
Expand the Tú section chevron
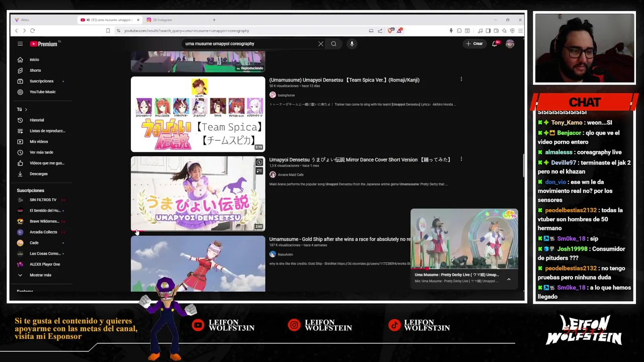[26, 110]
